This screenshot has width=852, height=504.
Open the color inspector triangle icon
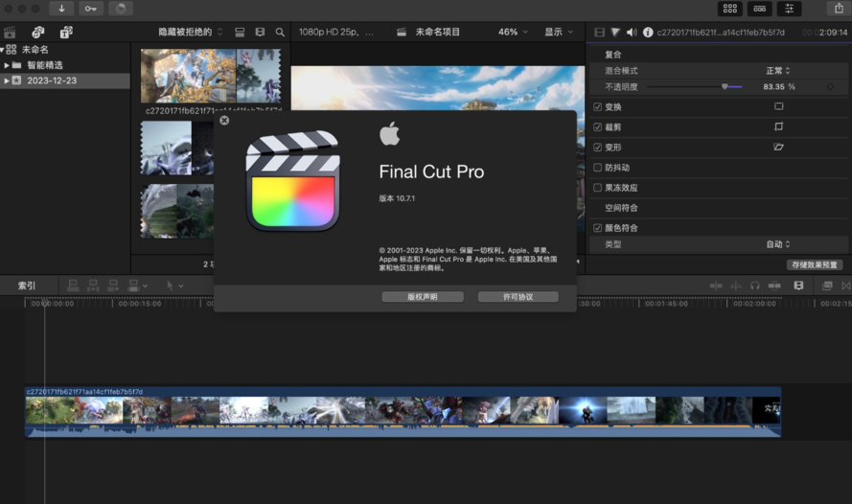(x=615, y=32)
